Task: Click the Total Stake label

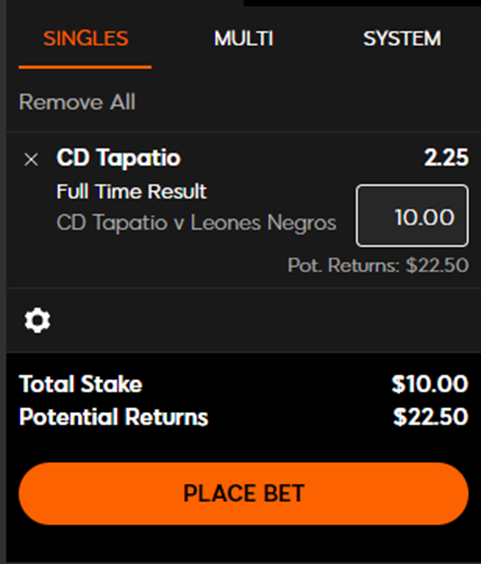Action: pos(81,384)
